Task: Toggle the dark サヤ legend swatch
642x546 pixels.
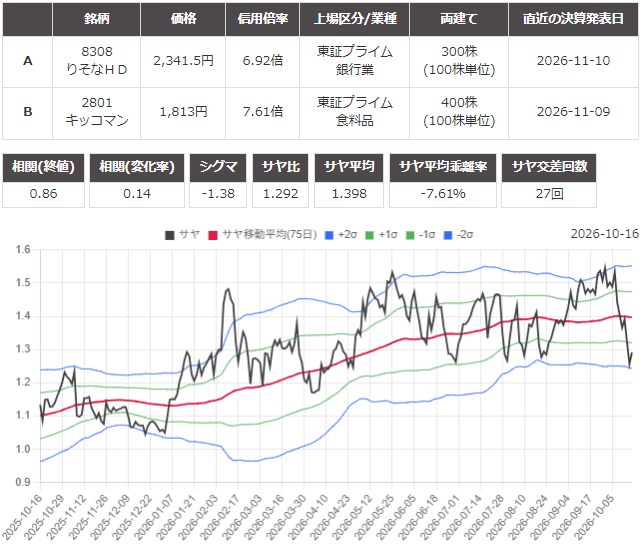Action: pos(170,235)
